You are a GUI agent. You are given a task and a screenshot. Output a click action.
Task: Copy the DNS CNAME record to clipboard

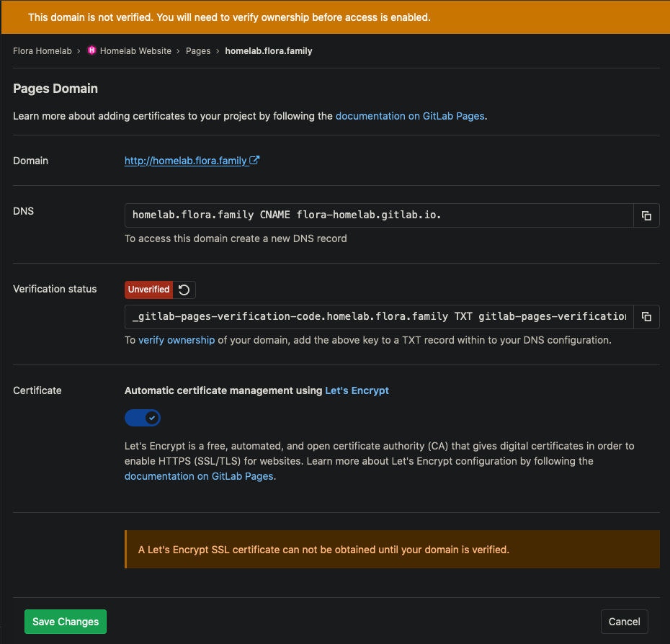(x=646, y=215)
